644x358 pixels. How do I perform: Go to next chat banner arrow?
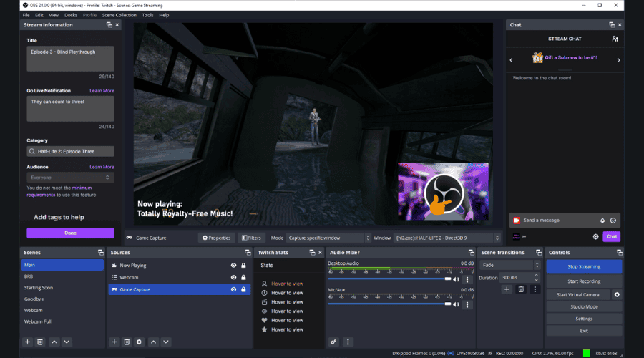point(618,60)
